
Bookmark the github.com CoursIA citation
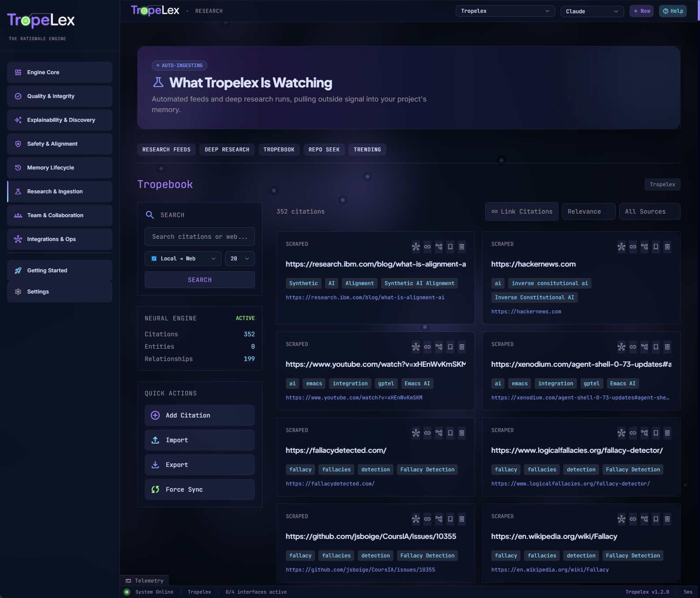(450, 519)
